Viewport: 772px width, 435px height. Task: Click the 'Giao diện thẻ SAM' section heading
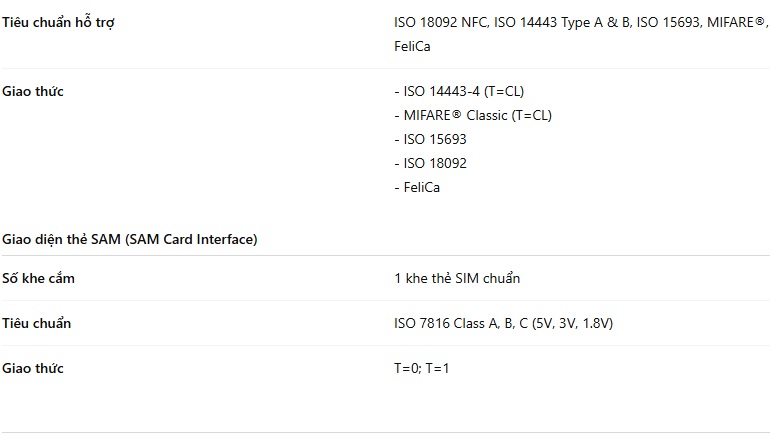pos(62,240)
